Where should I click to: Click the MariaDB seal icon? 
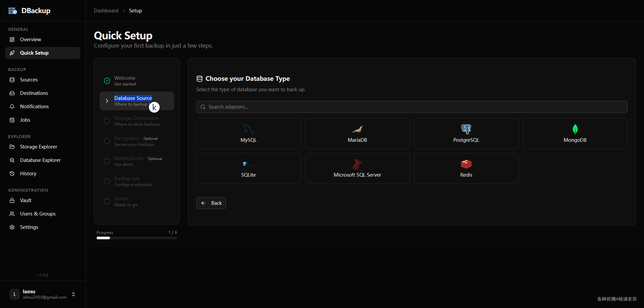click(358, 129)
